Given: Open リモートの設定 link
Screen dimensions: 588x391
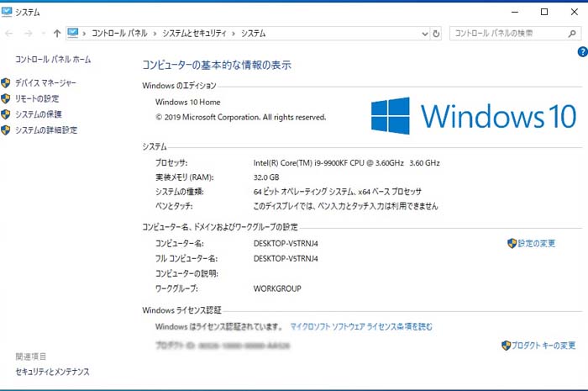Looking at the screenshot, I should [37, 98].
